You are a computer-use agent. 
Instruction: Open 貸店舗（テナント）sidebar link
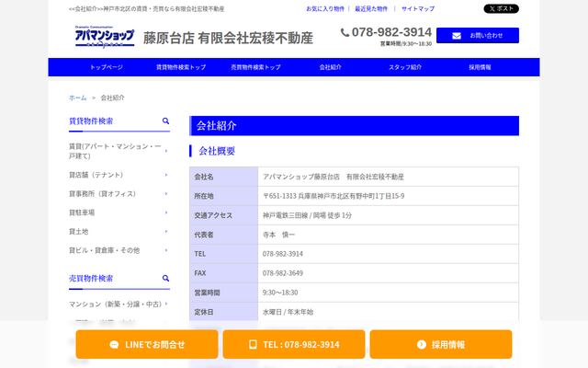pyautogui.click(x=96, y=175)
